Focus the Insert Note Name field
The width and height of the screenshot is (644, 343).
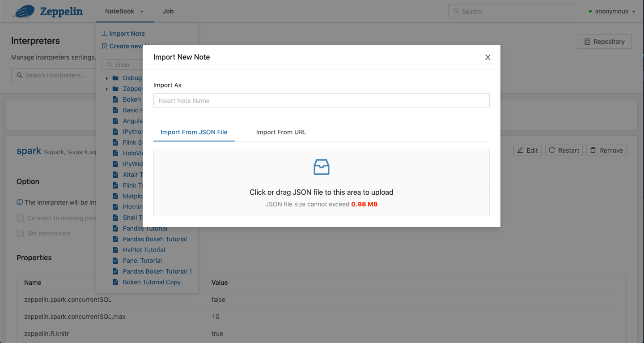(322, 101)
